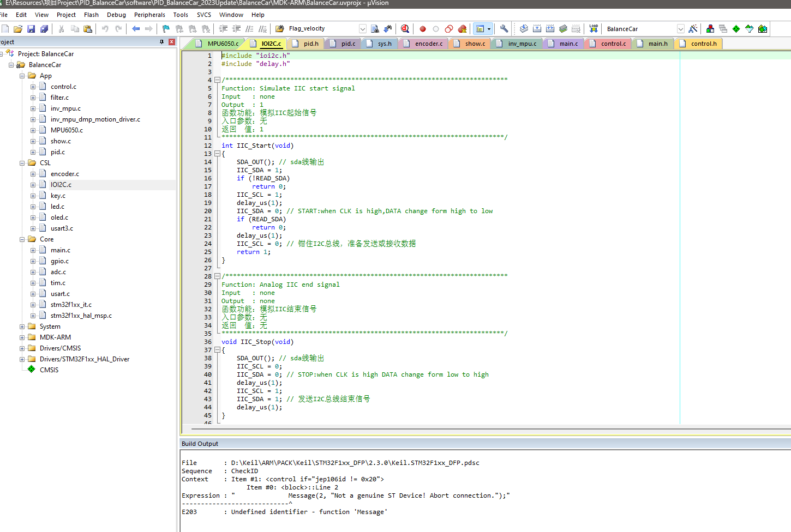
Task: Indent the selected lines
Action: (223, 29)
